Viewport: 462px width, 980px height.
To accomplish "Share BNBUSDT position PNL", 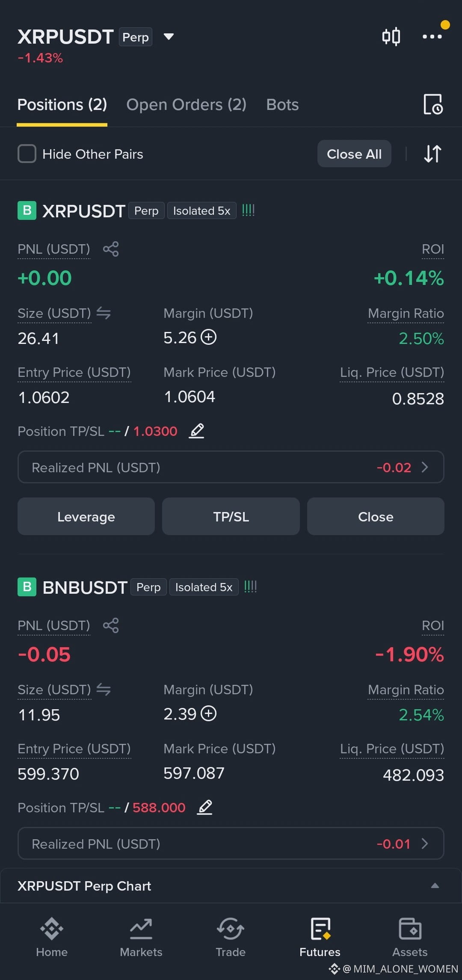I will point(111,625).
